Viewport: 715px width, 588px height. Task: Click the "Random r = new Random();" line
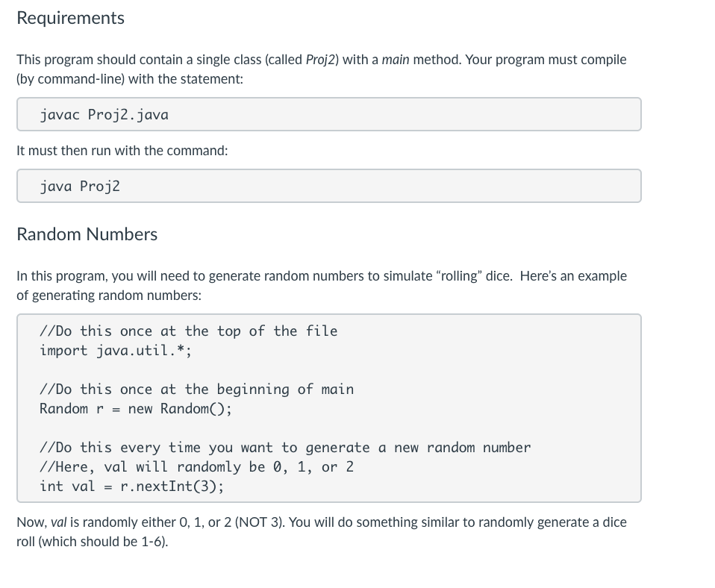tap(135, 409)
